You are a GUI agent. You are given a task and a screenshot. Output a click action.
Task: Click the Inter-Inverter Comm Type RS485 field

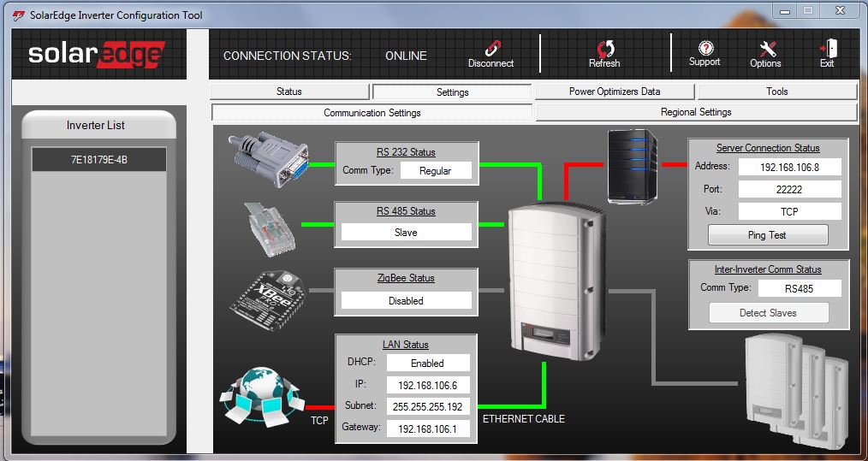[x=799, y=288]
